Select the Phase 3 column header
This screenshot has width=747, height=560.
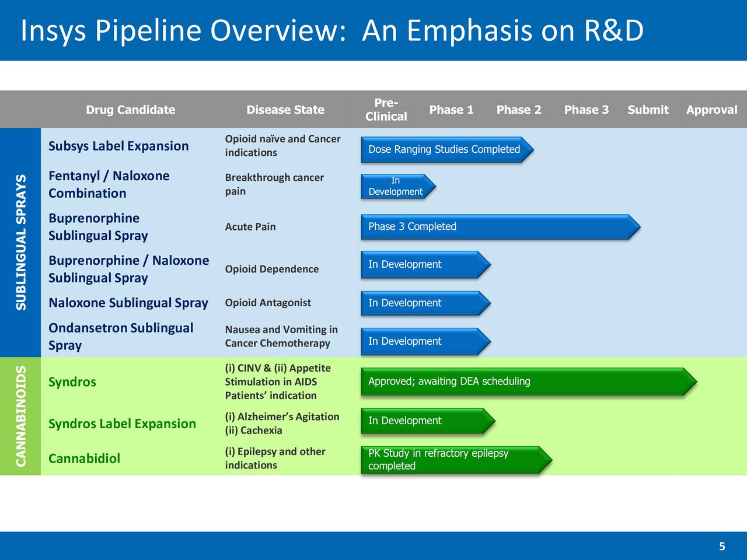[586, 110]
